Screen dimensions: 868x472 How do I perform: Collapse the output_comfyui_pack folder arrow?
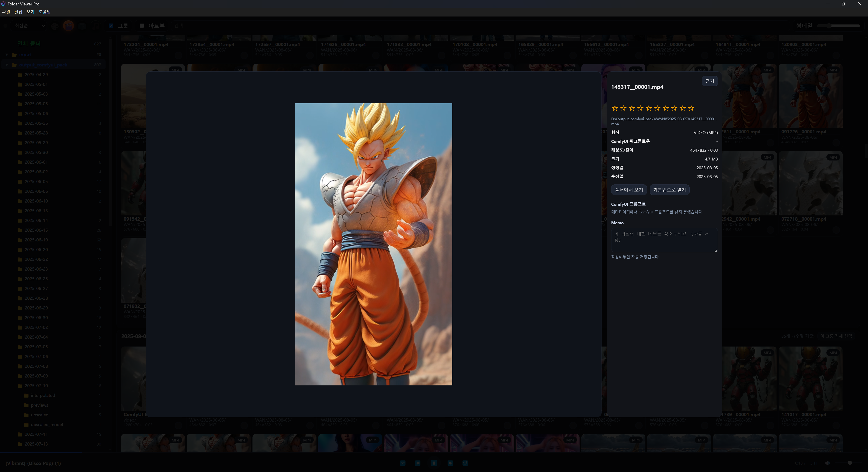(x=7, y=65)
